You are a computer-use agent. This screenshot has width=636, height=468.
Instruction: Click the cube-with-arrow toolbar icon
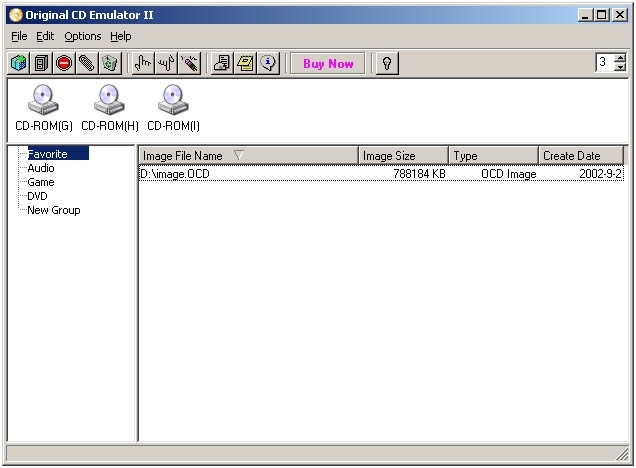click(x=19, y=63)
